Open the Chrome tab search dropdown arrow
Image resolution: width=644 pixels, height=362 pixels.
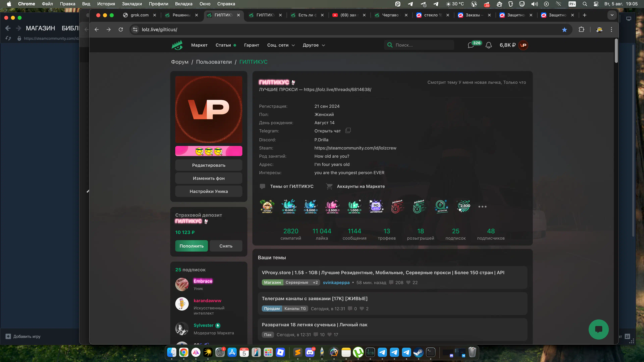click(612, 15)
